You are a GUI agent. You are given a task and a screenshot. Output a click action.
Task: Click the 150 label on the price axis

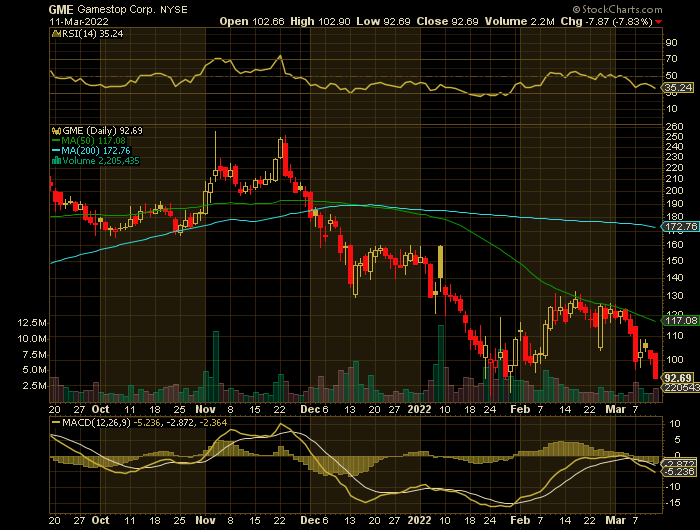pos(674,261)
